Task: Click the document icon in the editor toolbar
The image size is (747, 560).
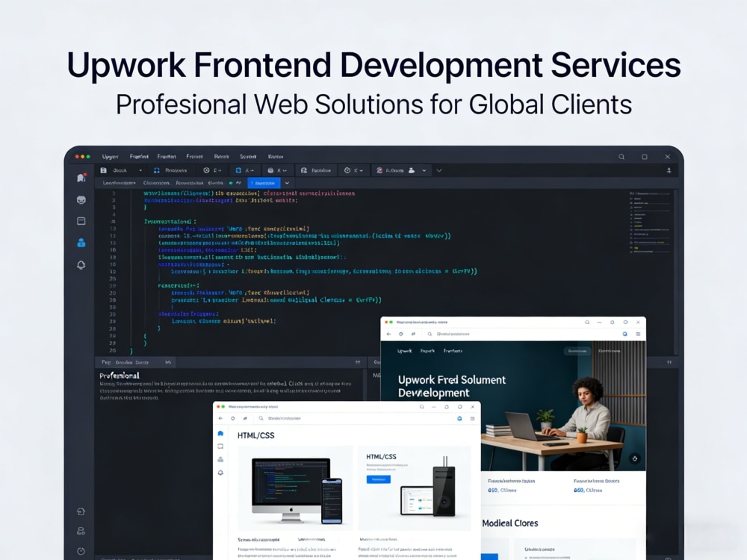Action: coord(304,170)
